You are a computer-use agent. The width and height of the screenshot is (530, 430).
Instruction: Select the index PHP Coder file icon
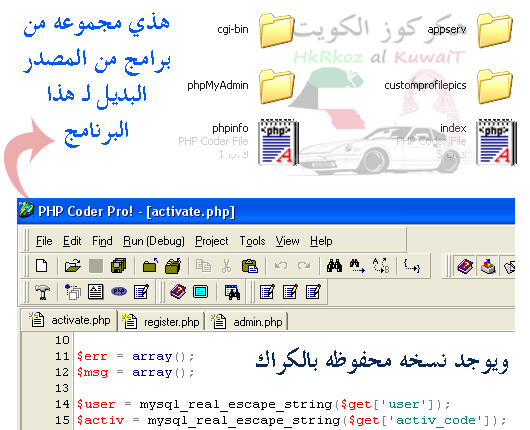[x=496, y=142]
